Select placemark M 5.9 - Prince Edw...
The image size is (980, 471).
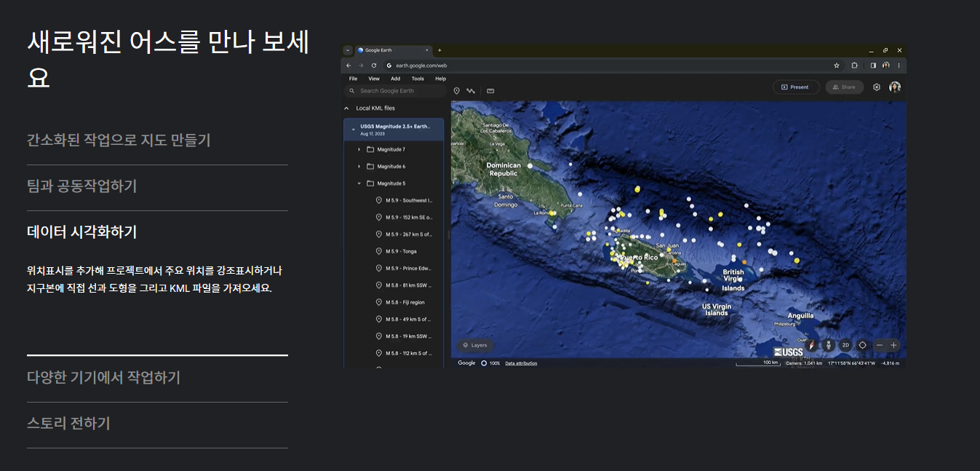[x=409, y=268]
